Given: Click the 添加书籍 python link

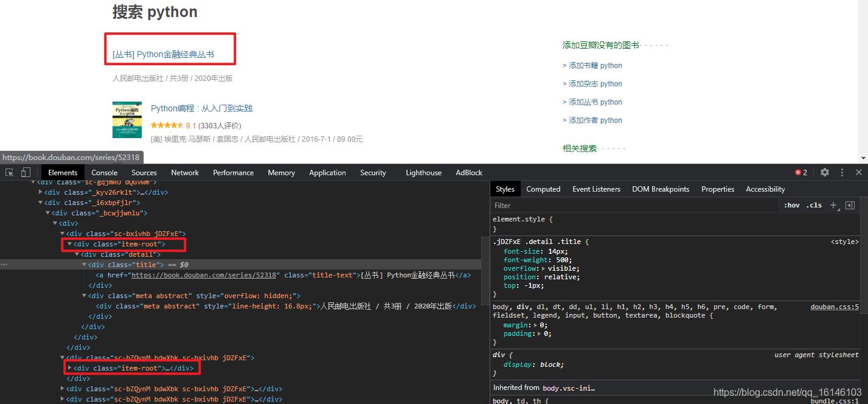Looking at the screenshot, I should point(592,66).
